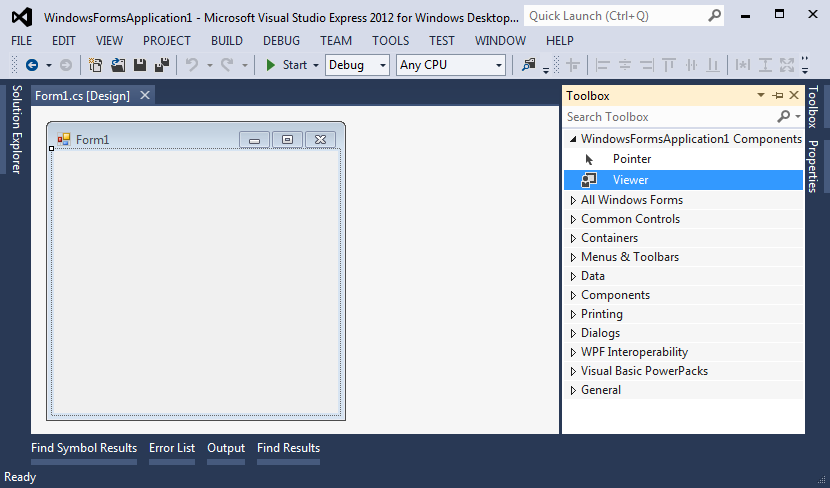Click the Navigate Backward arrow icon
The width and height of the screenshot is (830, 488).
click(32, 65)
